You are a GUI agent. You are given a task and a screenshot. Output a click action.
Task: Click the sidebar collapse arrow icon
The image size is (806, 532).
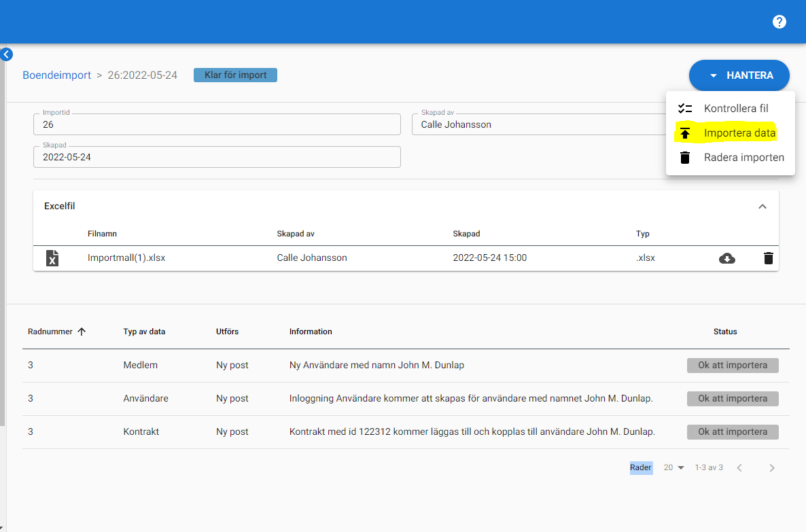7,54
